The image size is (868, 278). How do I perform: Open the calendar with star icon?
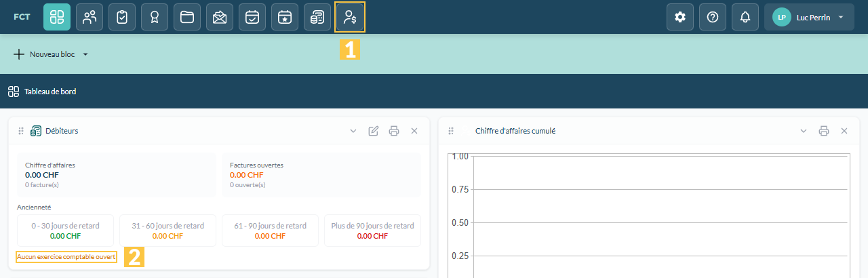coord(285,17)
